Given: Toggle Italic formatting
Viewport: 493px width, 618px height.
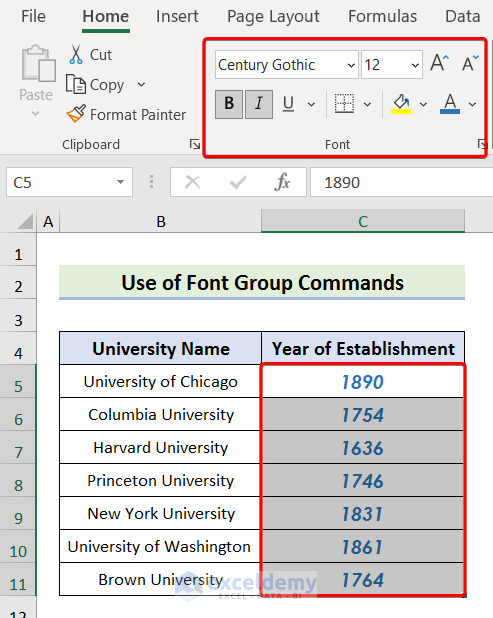Looking at the screenshot, I should pos(259,104).
